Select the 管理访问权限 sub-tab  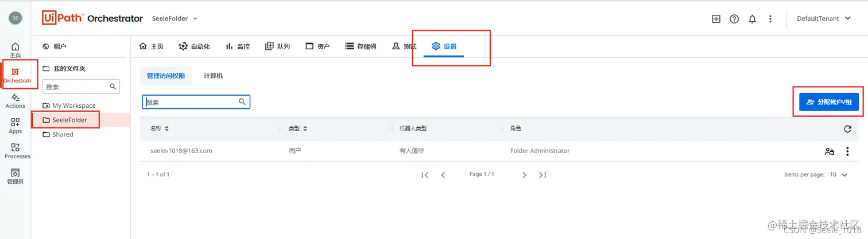(166, 76)
